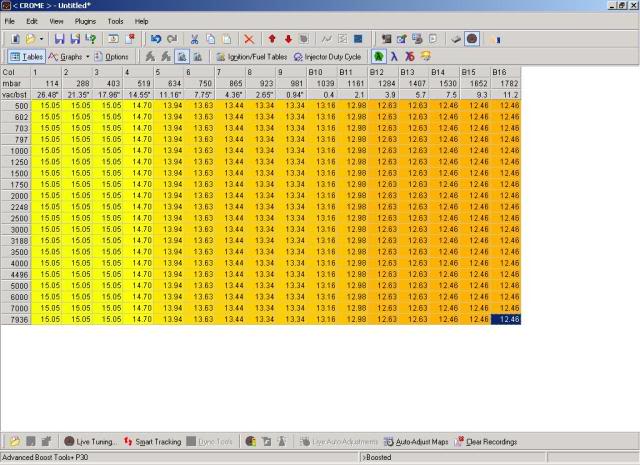
Task: Click the blue lambda symbol icon
Action: coord(394,57)
